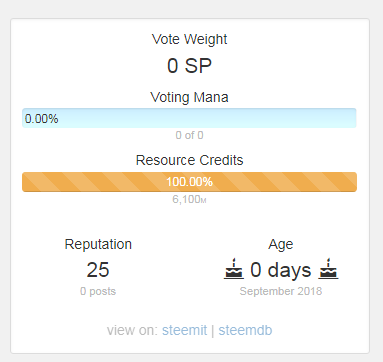Click the Reputation heading
Image resolution: width=383 pixels, height=362 pixels.
98,244
